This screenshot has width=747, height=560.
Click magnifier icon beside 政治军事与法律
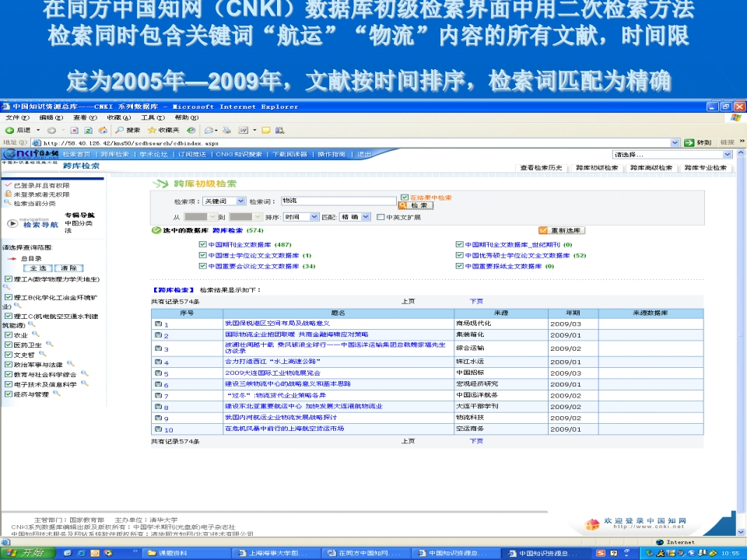tap(71, 364)
